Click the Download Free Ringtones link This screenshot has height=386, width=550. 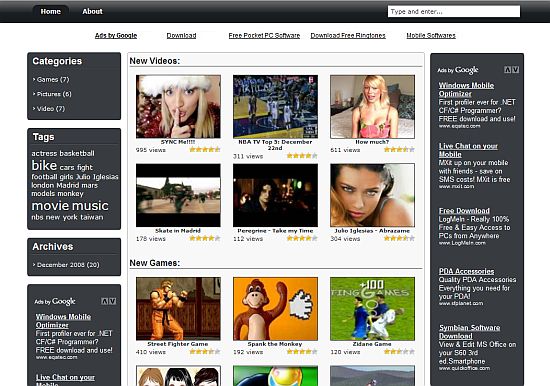348,35
